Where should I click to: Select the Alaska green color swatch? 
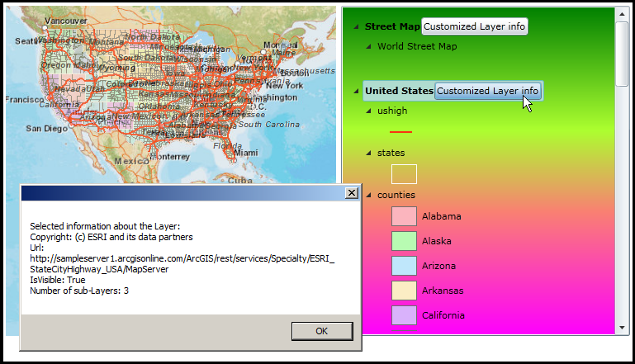[x=404, y=241]
